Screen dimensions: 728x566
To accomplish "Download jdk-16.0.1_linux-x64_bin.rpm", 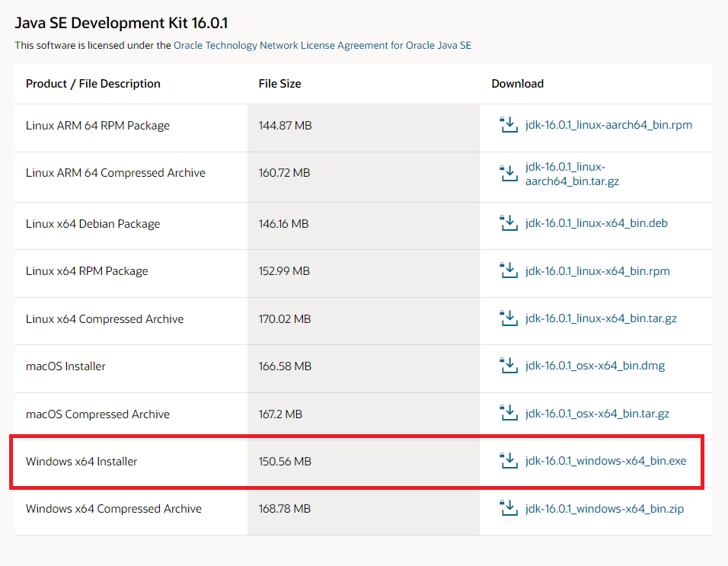I will (598, 270).
